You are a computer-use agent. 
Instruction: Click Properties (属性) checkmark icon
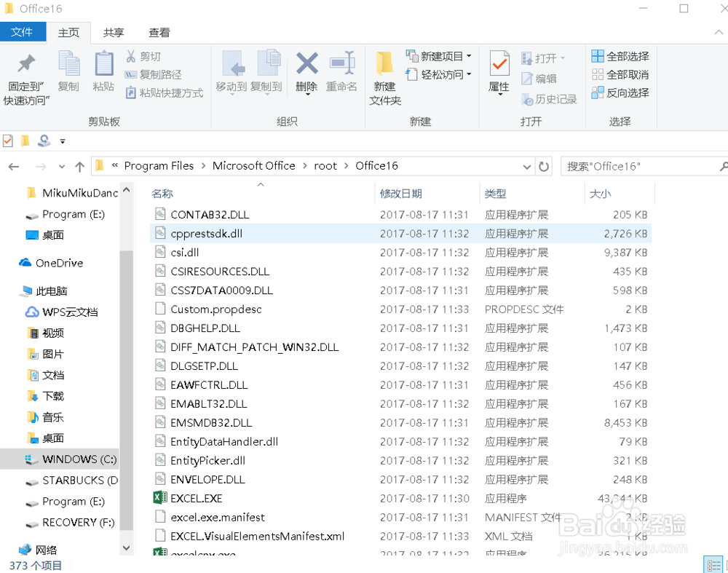[499, 63]
